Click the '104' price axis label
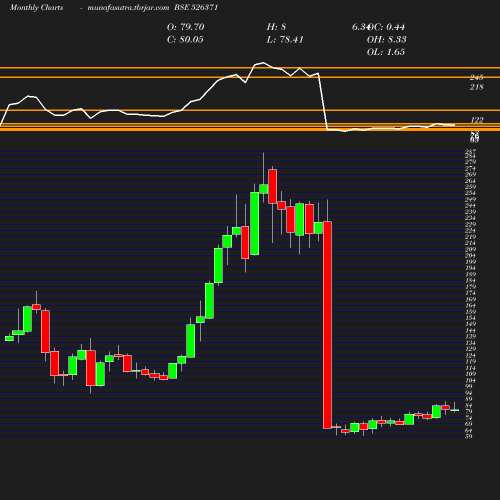 pos(470,380)
